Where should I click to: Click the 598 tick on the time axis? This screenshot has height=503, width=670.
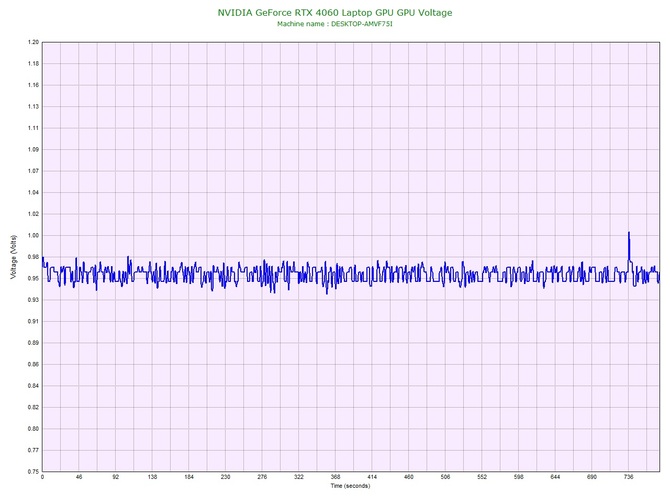coord(519,477)
